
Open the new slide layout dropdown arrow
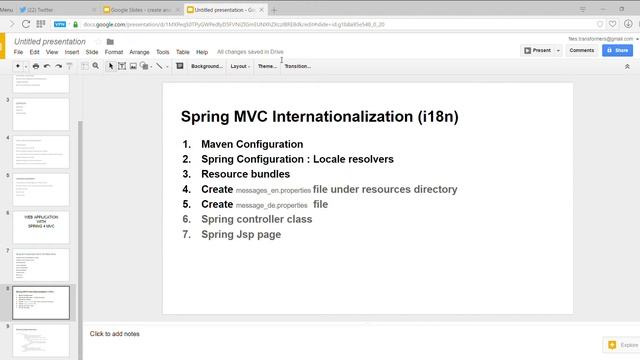point(26,67)
